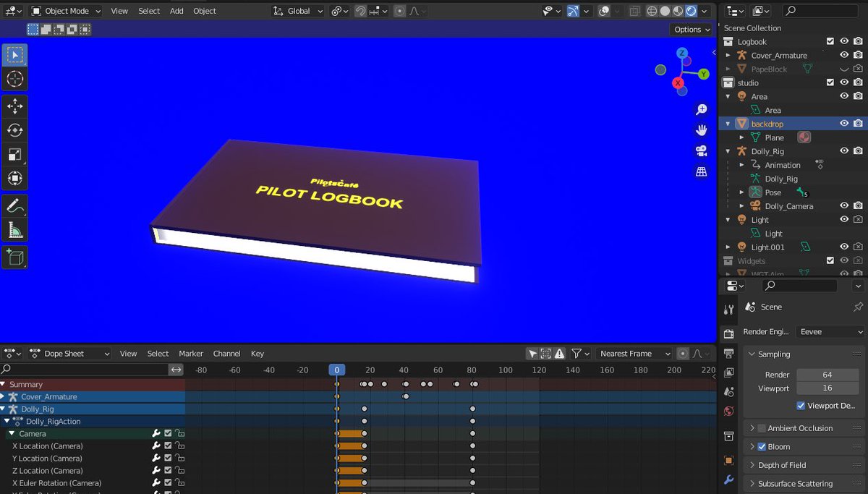
Task: Toggle viewport gizmos button
Action: tap(573, 11)
